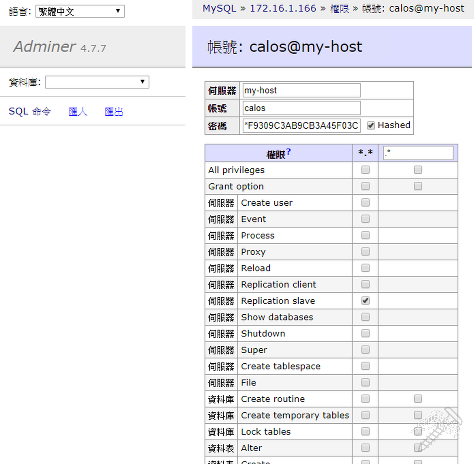
Task: Enable the Super privilege checkbox
Action: (365, 350)
